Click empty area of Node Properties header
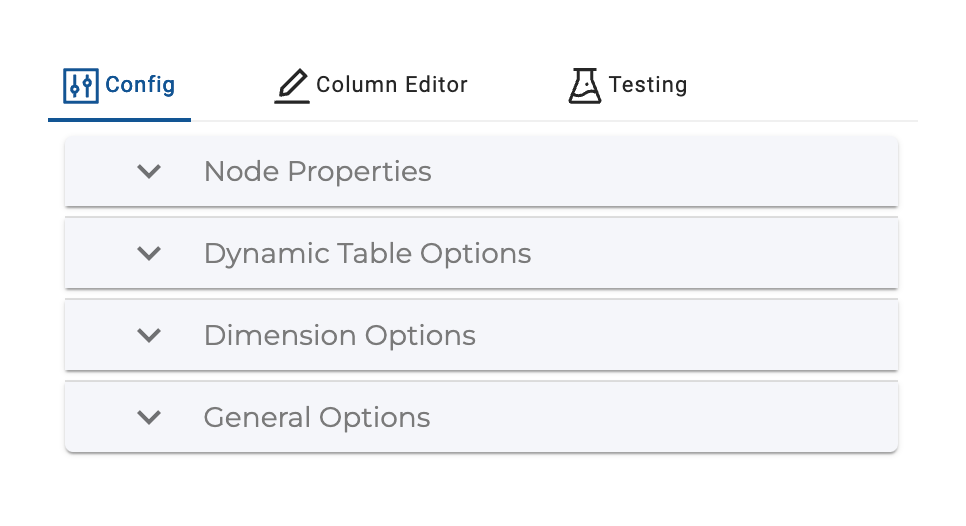The height and width of the screenshot is (526, 966). (x=665, y=171)
